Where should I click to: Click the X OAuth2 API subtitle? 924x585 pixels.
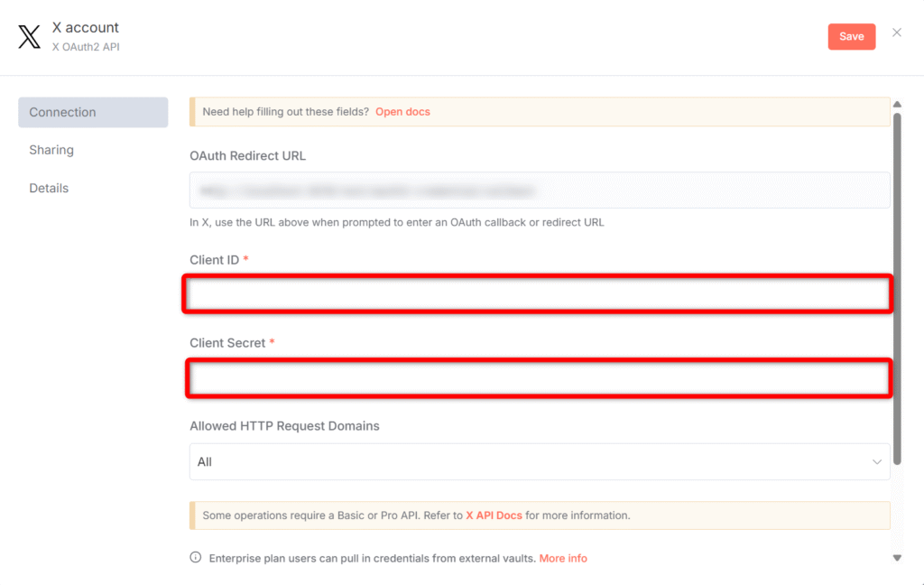pyautogui.click(x=86, y=47)
